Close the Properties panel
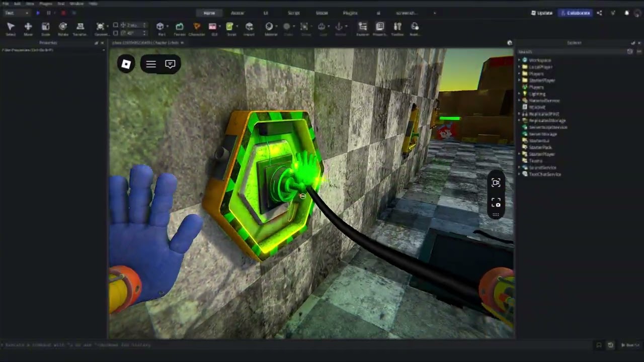The width and height of the screenshot is (644, 362). pyautogui.click(x=103, y=43)
